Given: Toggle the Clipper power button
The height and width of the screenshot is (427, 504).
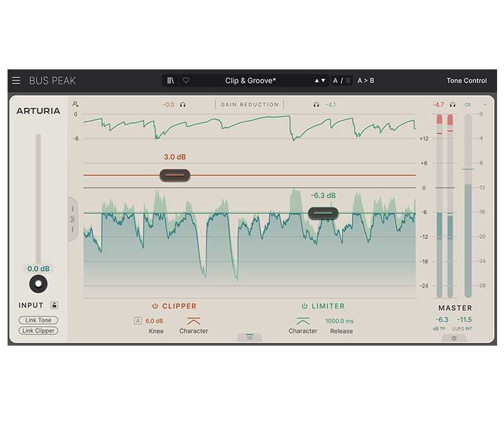Looking at the screenshot, I should (x=155, y=306).
